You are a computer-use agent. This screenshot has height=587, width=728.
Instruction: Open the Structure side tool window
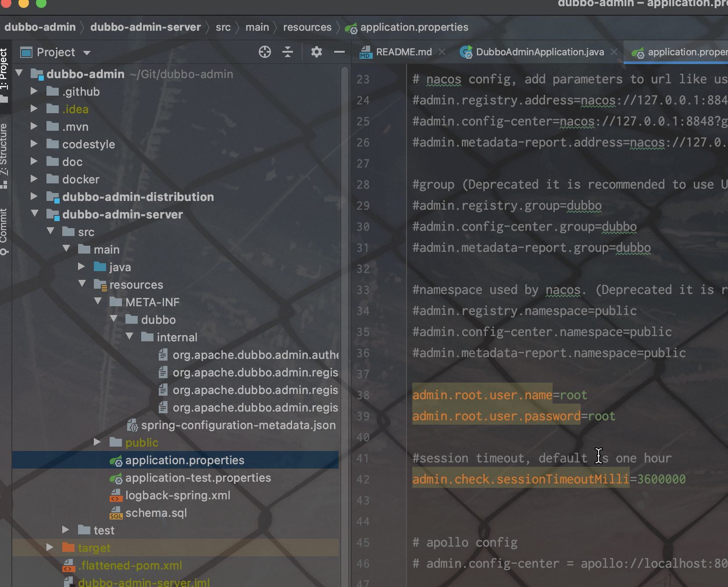click(4, 155)
